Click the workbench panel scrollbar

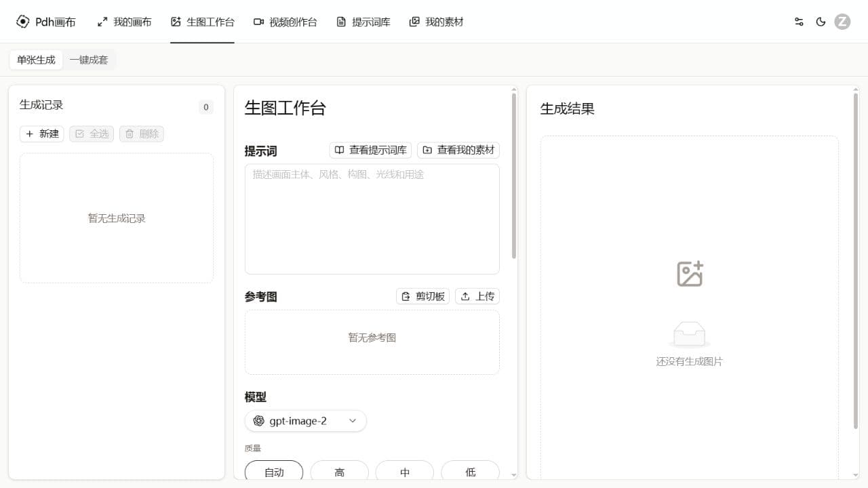point(514,176)
